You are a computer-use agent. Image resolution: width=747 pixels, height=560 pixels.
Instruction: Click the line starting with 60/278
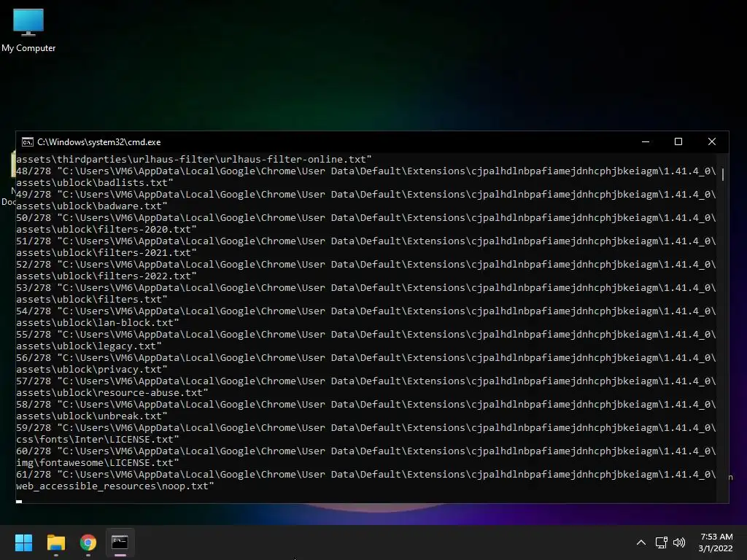coord(366,451)
